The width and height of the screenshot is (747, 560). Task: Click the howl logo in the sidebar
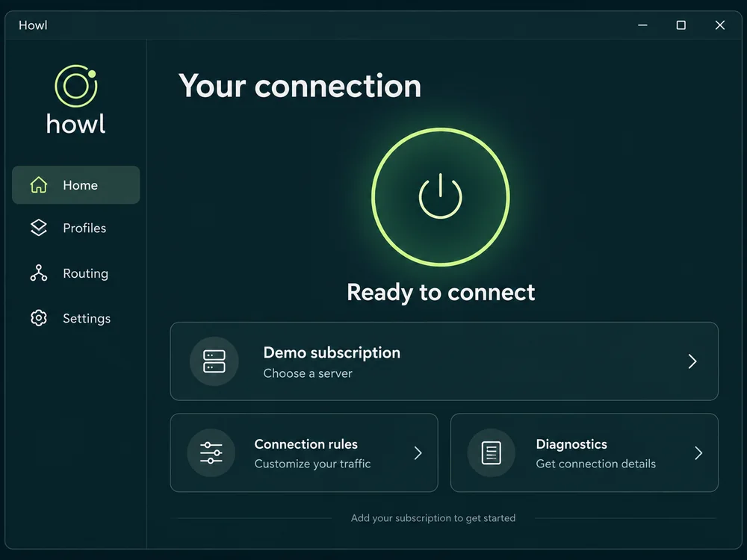click(x=76, y=99)
